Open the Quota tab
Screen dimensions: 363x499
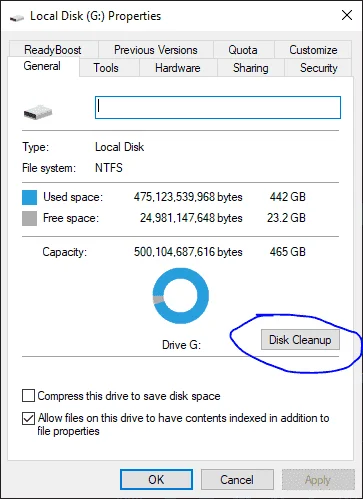click(x=243, y=50)
